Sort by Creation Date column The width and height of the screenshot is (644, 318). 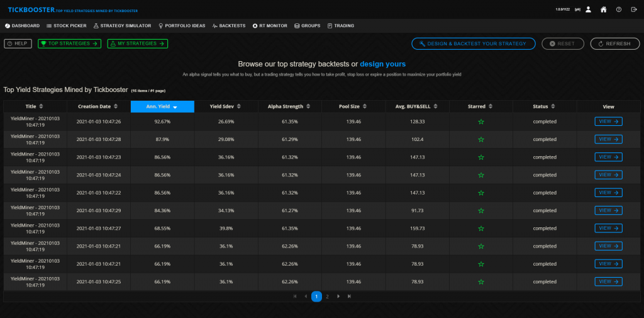point(99,106)
